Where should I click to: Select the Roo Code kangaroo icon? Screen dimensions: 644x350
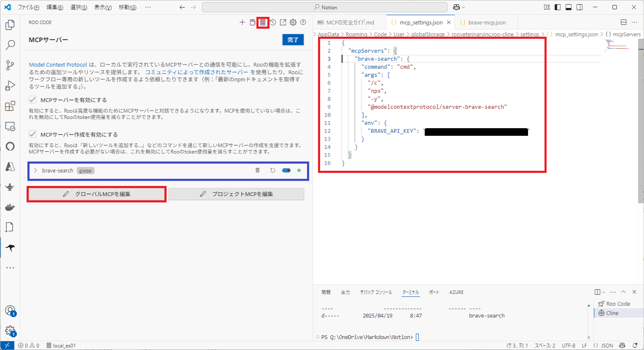pyautogui.click(x=10, y=248)
